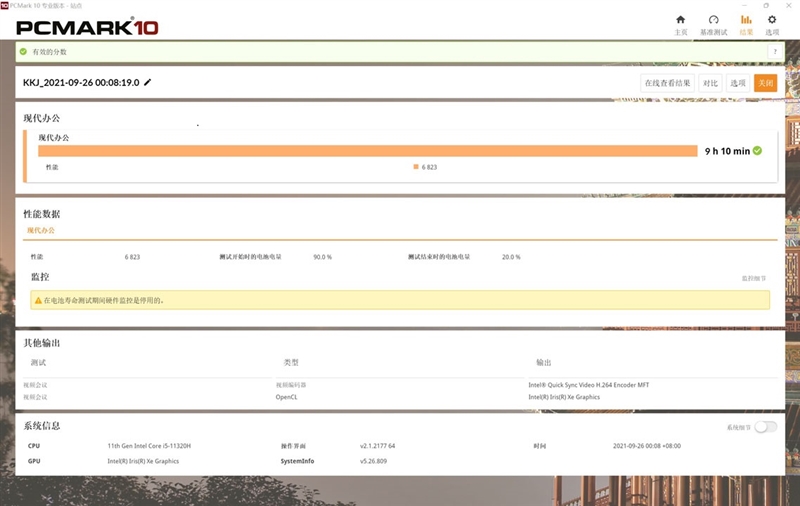
Task: Click the 测试 column header in other outputs
Action: click(x=38, y=363)
